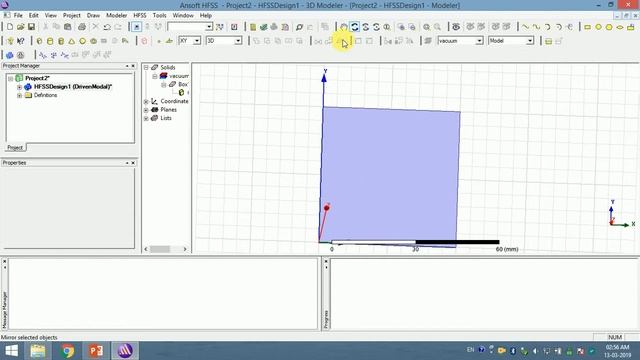Open the HFSS menu
This screenshot has width=640, height=360.
tap(140, 16)
